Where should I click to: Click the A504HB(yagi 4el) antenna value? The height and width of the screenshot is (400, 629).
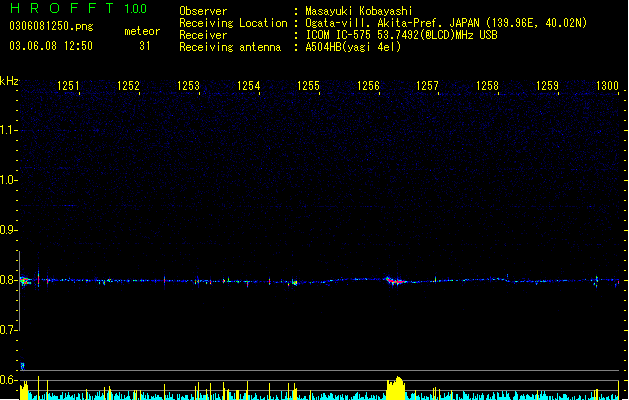tap(353, 47)
